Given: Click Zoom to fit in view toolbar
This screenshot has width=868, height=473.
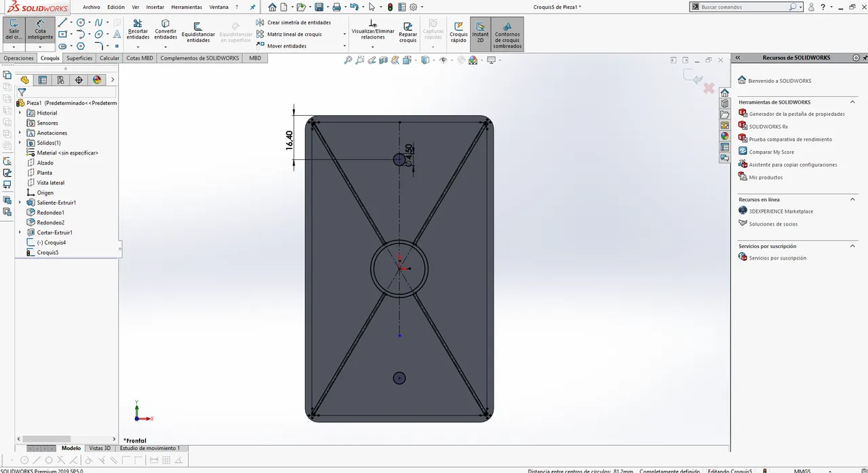Looking at the screenshot, I should coord(348,60).
